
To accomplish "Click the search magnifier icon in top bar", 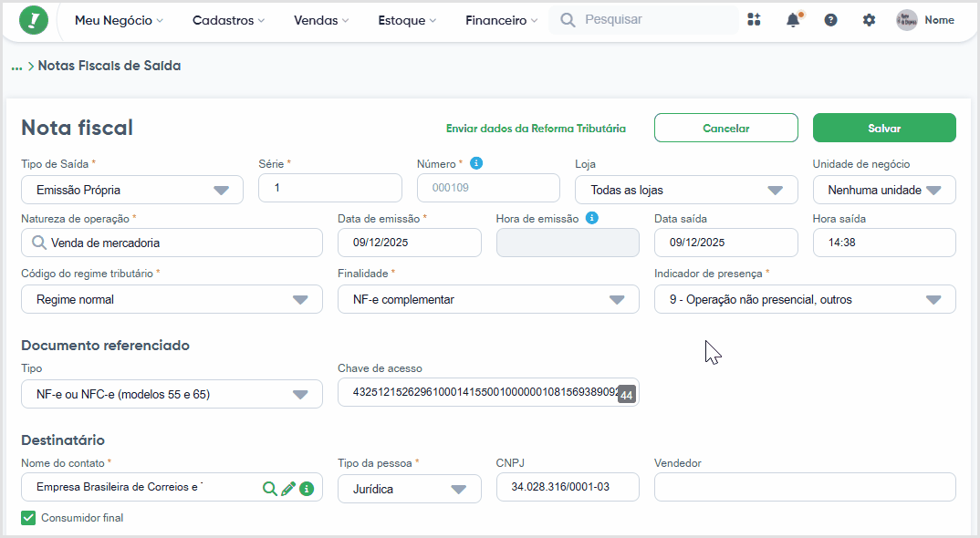I will pos(568,20).
